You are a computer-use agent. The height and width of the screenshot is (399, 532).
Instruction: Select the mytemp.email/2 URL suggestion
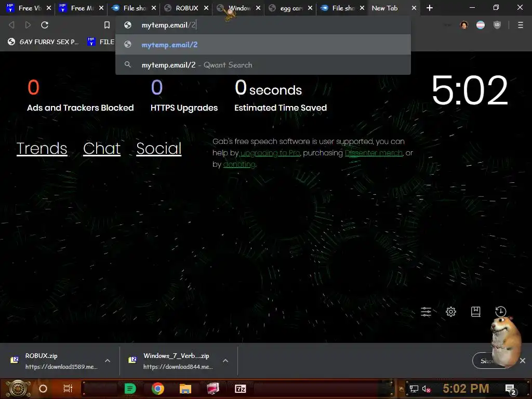pos(263,45)
